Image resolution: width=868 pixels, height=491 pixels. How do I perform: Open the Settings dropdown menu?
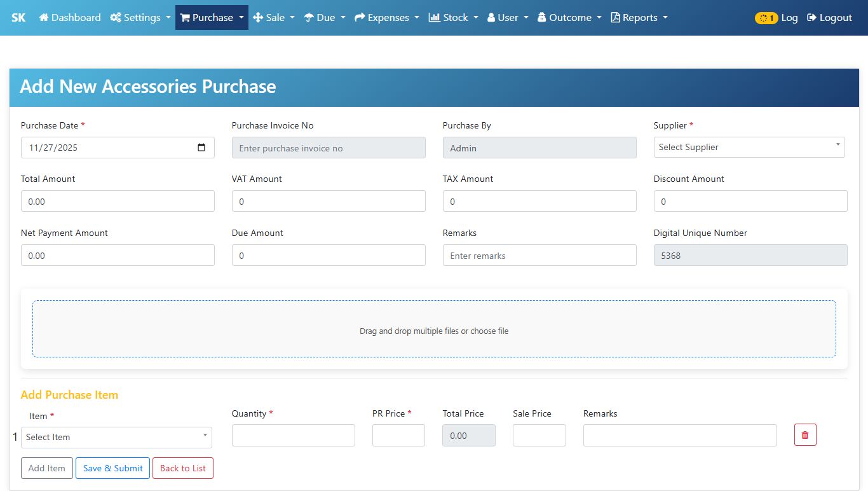coord(140,18)
